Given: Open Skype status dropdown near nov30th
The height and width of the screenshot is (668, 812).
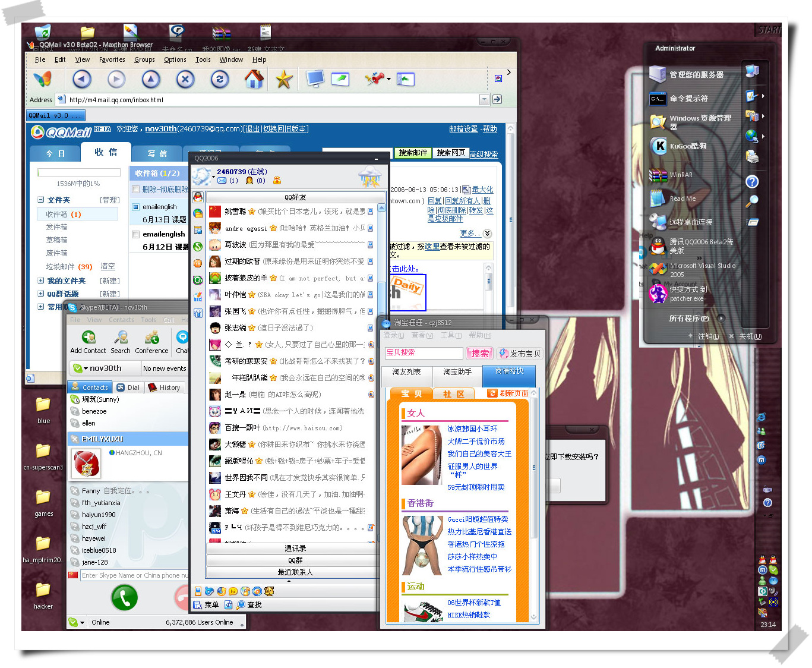Looking at the screenshot, I should point(80,368).
